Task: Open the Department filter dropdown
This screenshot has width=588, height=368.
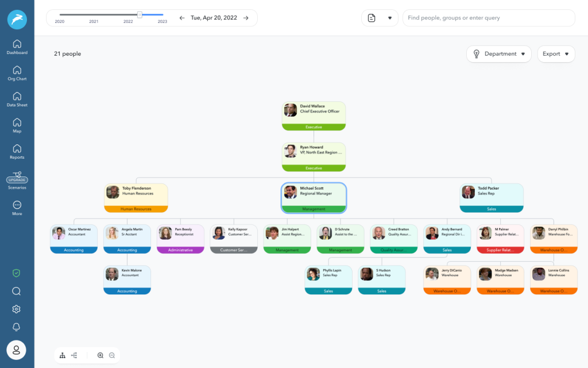Action: pos(498,53)
